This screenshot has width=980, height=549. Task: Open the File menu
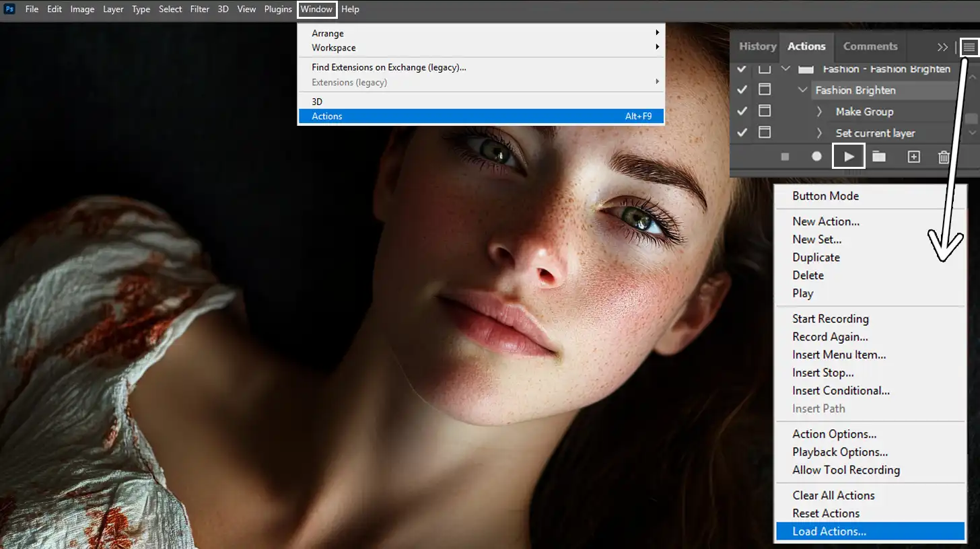pos(32,9)
